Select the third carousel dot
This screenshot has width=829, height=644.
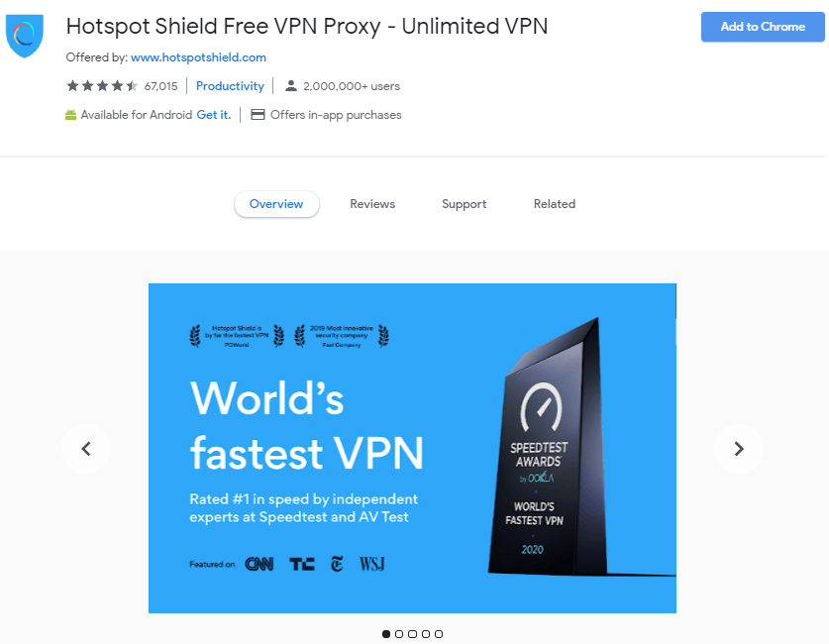point(412,634)
